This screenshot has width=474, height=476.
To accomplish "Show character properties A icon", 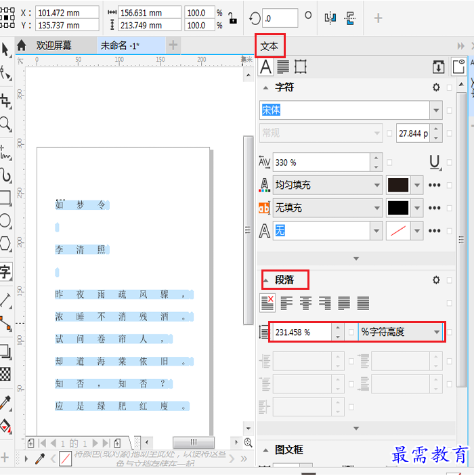I will (265, 67).
